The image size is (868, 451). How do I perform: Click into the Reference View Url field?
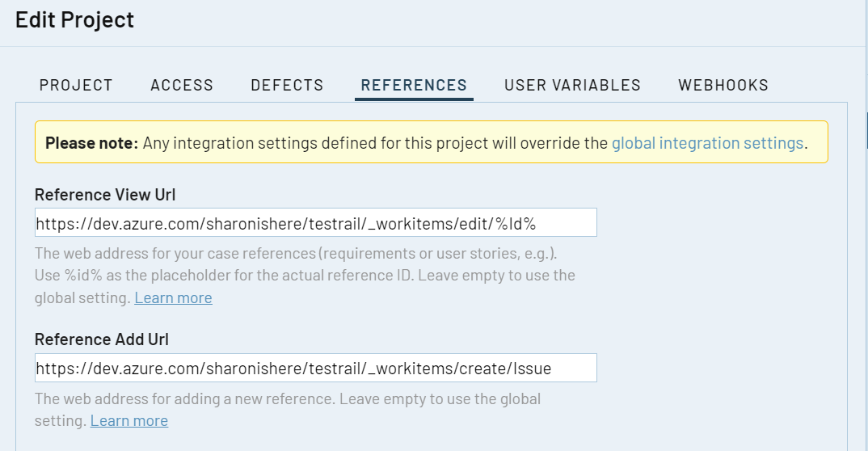[x=315, y=222]
